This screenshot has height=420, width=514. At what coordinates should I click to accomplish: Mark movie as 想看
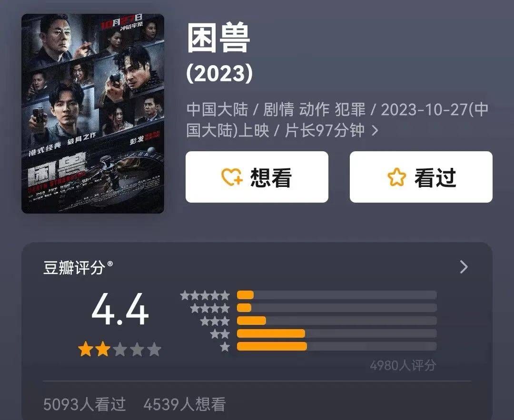(x=257, y=177)
